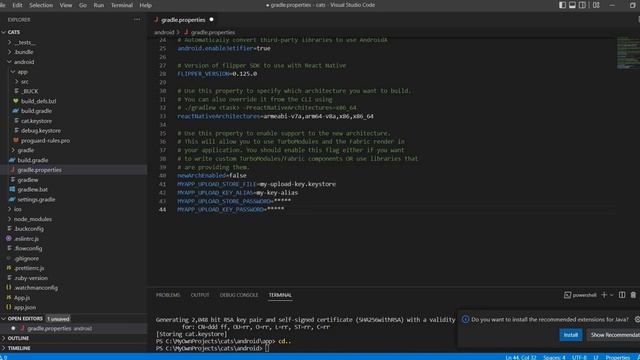
Task: Open the Run menu
Action: coord(99,5)
